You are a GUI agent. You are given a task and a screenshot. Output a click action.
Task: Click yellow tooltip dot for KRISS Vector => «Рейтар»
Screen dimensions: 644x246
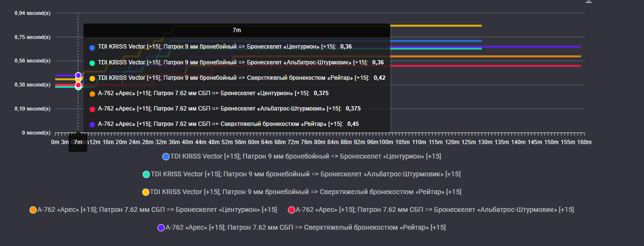coord(92,78)
